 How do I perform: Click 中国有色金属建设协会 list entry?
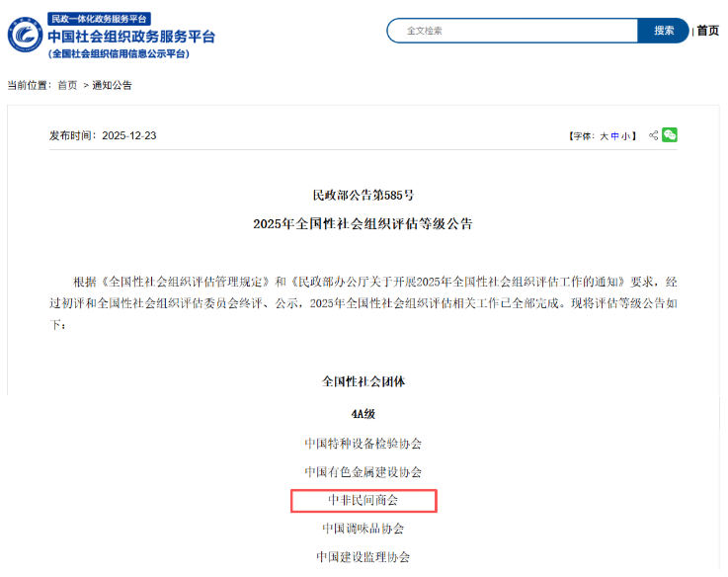(x=364, y=472)
